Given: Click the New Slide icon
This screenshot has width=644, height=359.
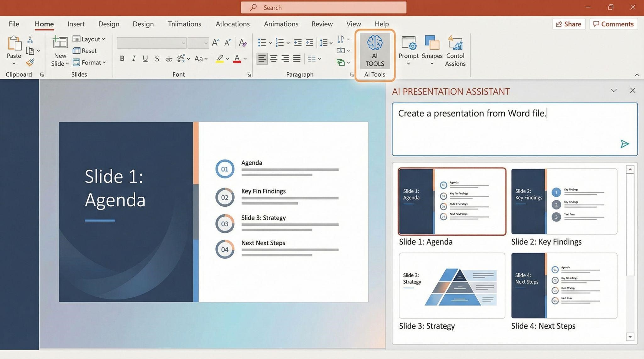Looking at the screenshot, I should click(60, 43).
